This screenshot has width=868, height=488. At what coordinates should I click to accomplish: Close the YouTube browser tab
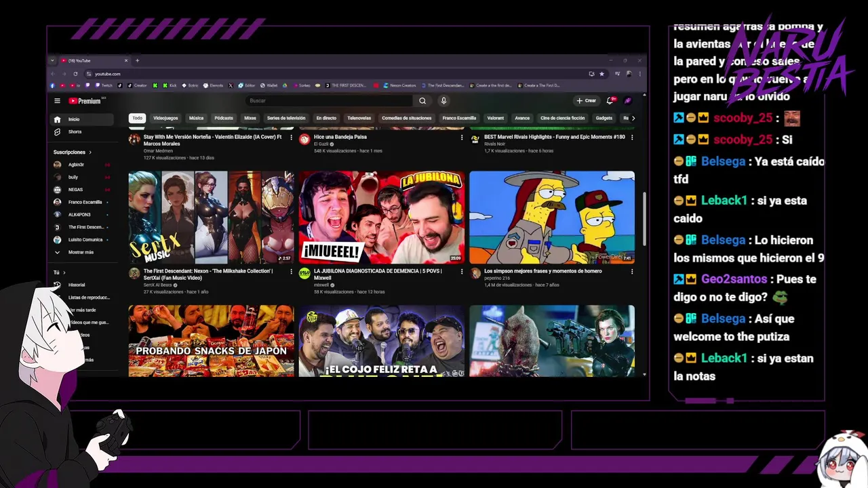(125, 60)
